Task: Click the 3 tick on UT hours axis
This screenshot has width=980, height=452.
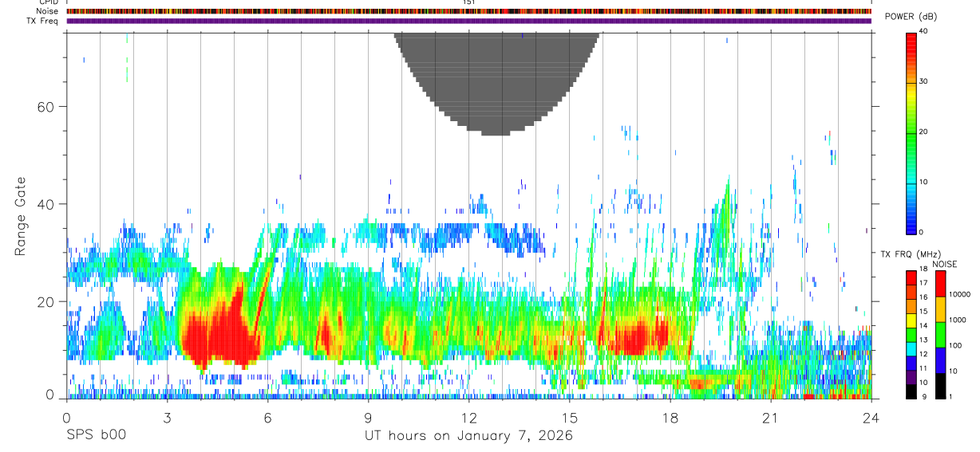Action: 167,417
